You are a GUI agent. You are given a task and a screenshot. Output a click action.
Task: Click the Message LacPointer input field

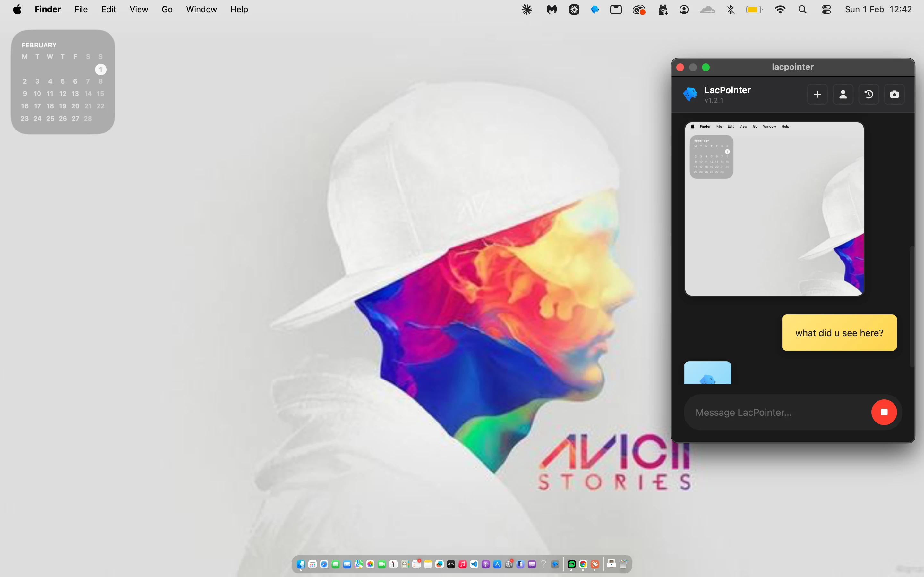(775, 412)
